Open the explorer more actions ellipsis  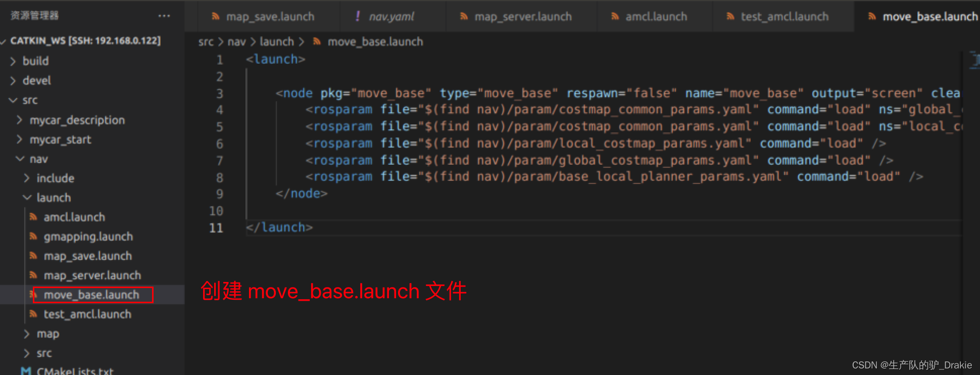pos(164,16)
